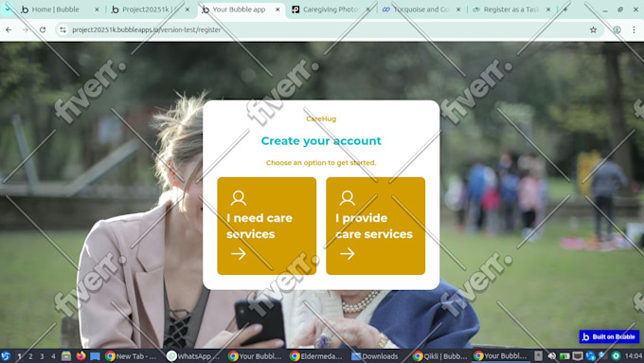The image size is (644, 363).
Task: Click the person icon on need care card
Action: click(239, 198)
